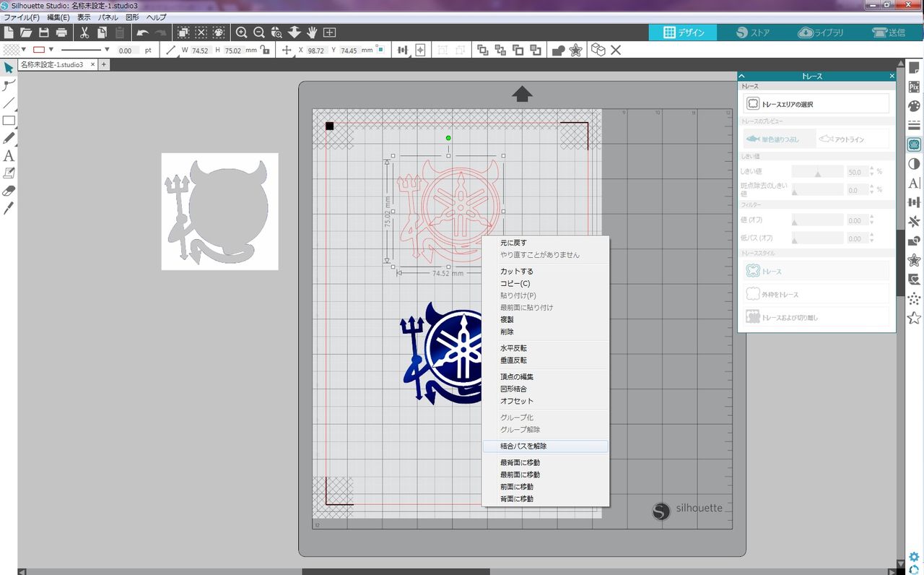Open the Panel (パネル) menu
Image resolution: width=924 pixels, height=575 pixels.
pos(108,17)
